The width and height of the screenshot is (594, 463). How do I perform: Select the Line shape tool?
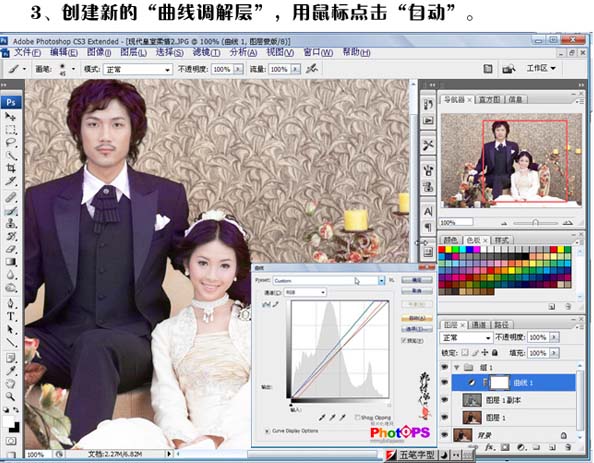[11, 343]
